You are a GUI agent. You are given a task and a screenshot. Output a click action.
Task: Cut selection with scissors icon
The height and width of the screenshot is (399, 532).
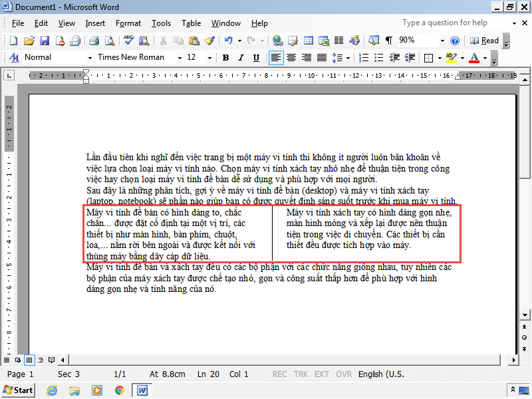coord(163,41)
